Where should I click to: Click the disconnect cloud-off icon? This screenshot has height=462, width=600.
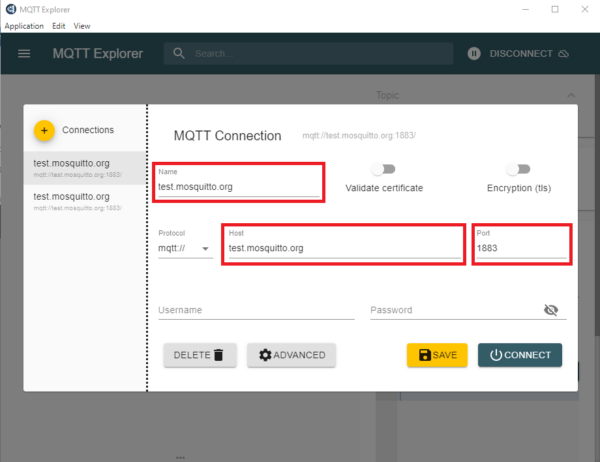[x=563, y=54]
